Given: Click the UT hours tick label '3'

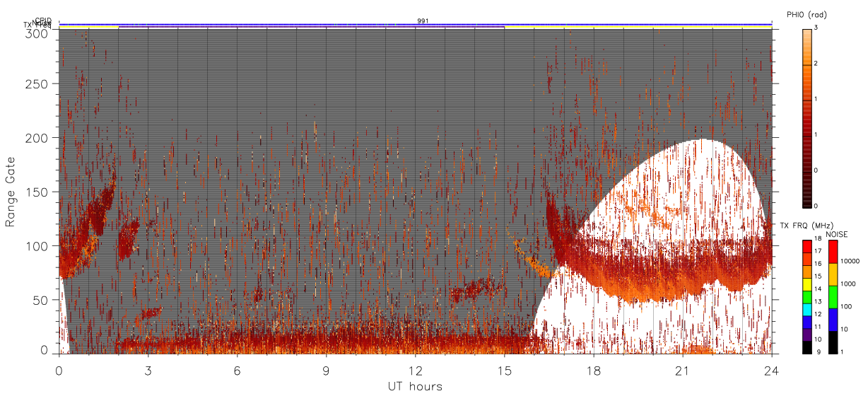Looking at the screenshot, I should pos(148,370).
